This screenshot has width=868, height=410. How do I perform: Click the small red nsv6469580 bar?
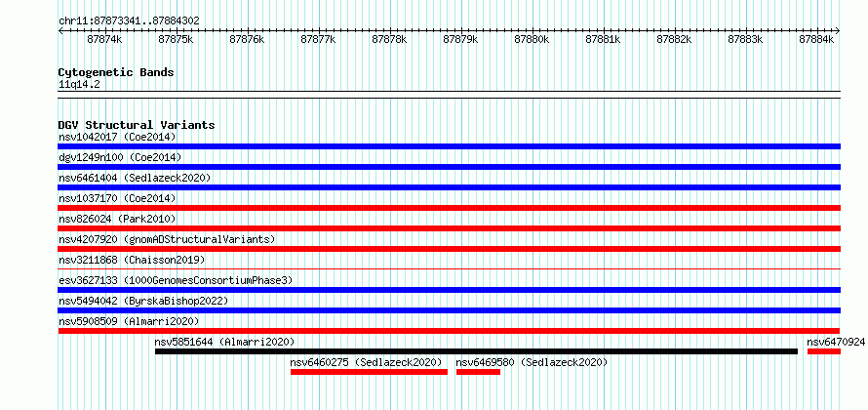(478, 372)
